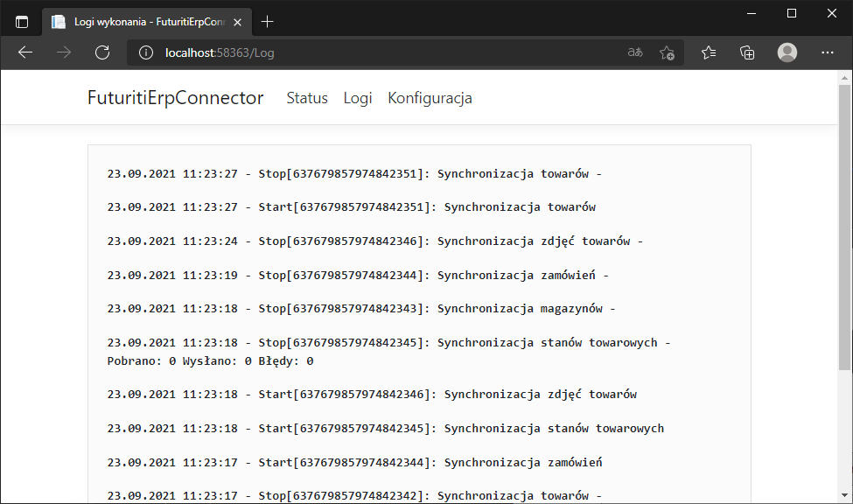853x504 pixels.
Task: Open the Konfiguracja navigation link
Action: [x=430, y=98]
